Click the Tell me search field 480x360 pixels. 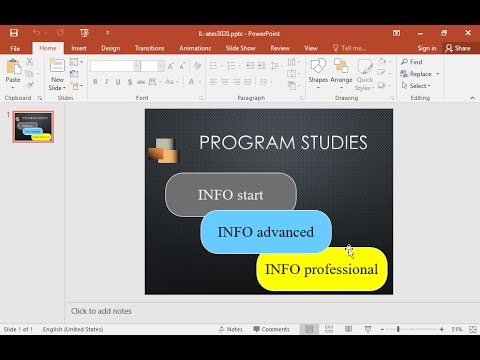click(x=349, y=48)
